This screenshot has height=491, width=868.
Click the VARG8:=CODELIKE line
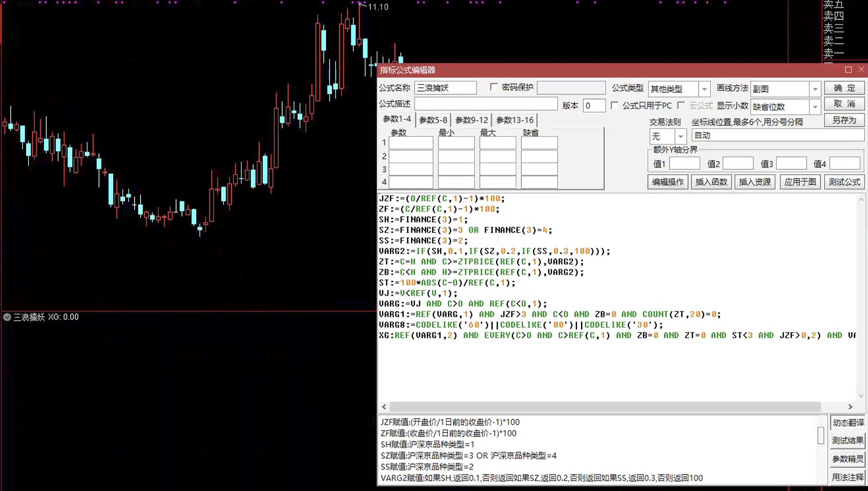pyautogui.click(x=521, y=325)
